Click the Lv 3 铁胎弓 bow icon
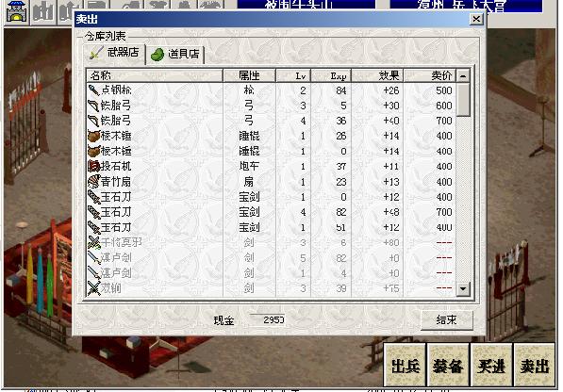 pyautogui.click(x=93, y=106)
